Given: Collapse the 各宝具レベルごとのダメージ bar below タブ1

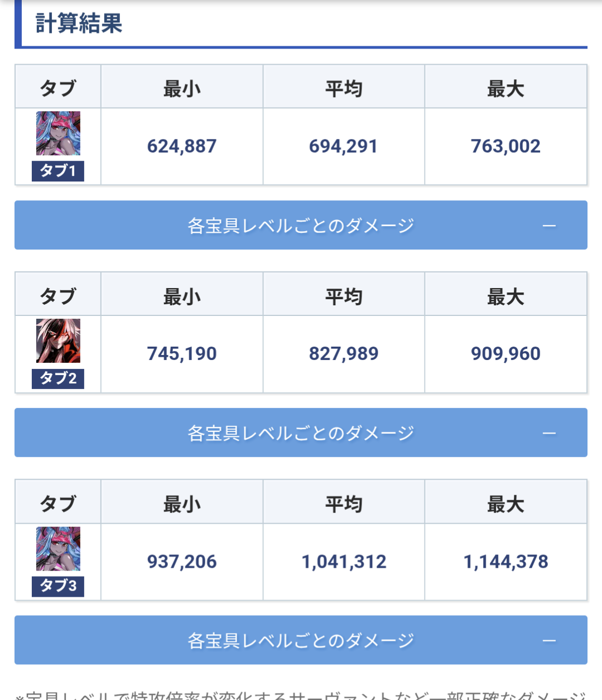Looking at the screenshot, I should point(549,226).
